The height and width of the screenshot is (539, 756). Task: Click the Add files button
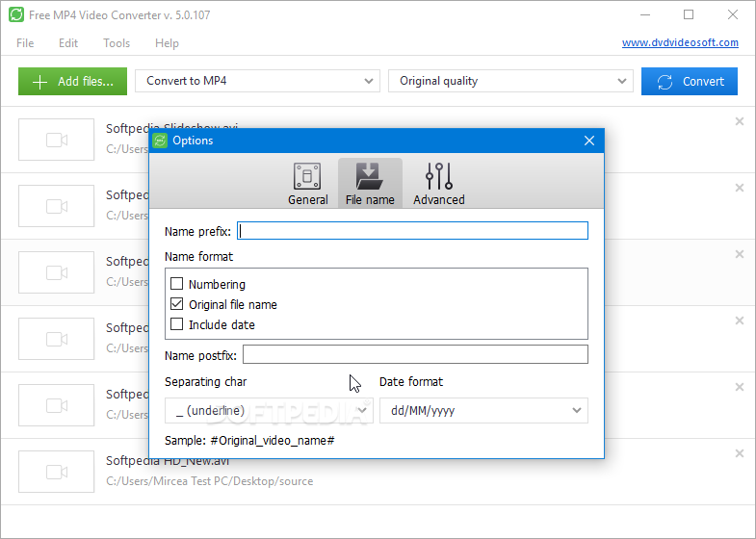click(x=73, y=82)
